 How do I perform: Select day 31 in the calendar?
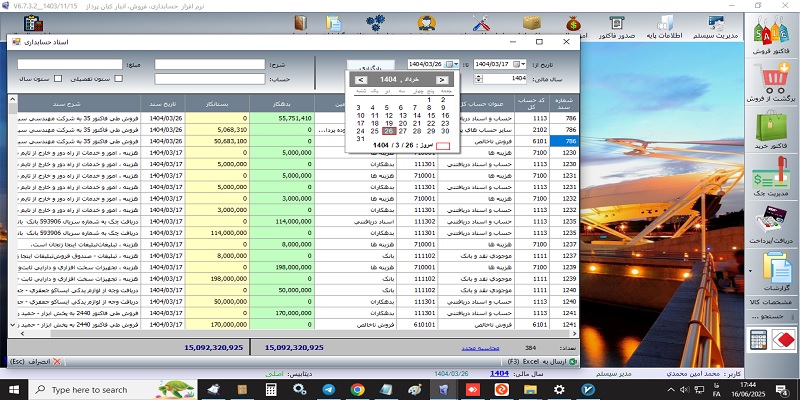[361, 139]
